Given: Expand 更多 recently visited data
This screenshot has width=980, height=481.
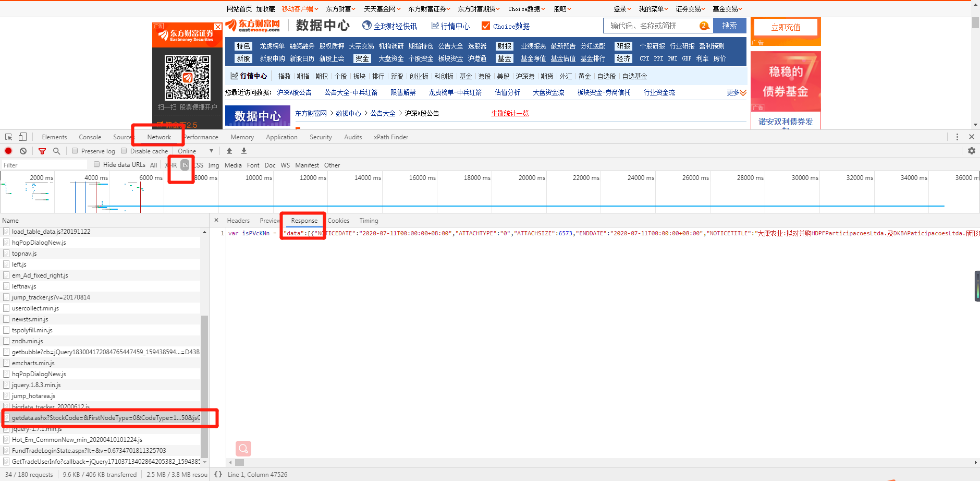Looking at the screenshot, I should click(x=737, y=92).
